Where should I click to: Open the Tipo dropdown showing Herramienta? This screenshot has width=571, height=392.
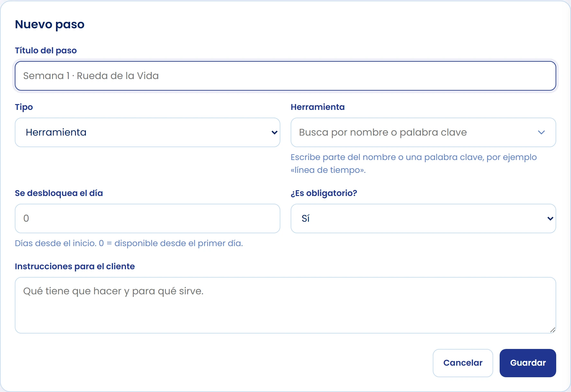click(x=148, y=132)
